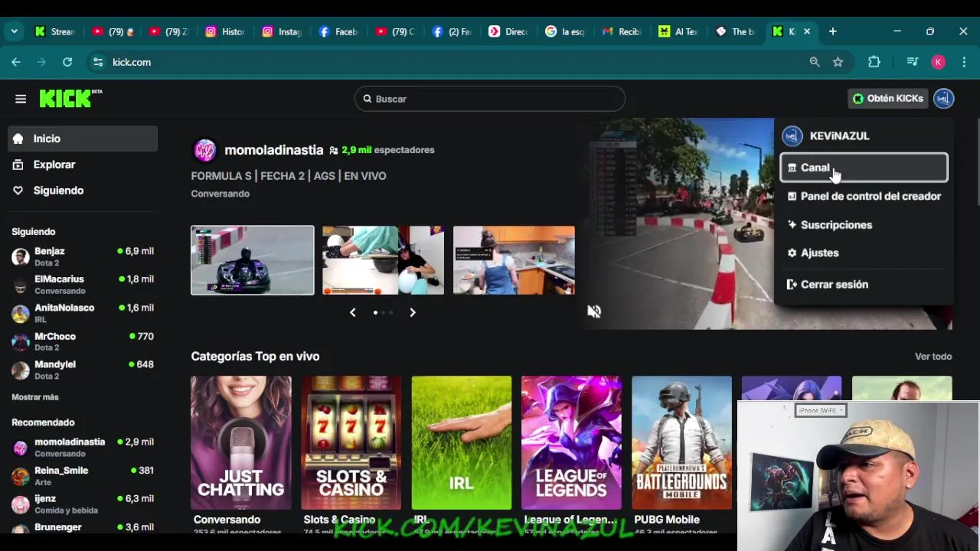
Task: Open Panel de control del creador
Action: (864, 196)
